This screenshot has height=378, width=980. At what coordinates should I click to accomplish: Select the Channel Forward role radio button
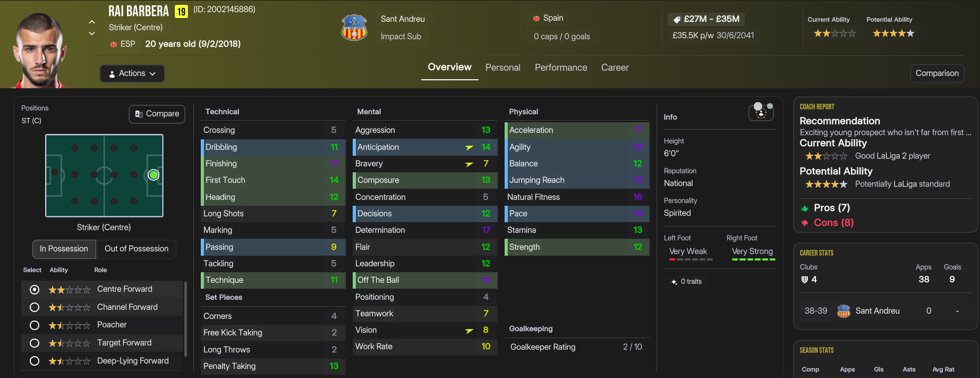click(x=35, y=307)
